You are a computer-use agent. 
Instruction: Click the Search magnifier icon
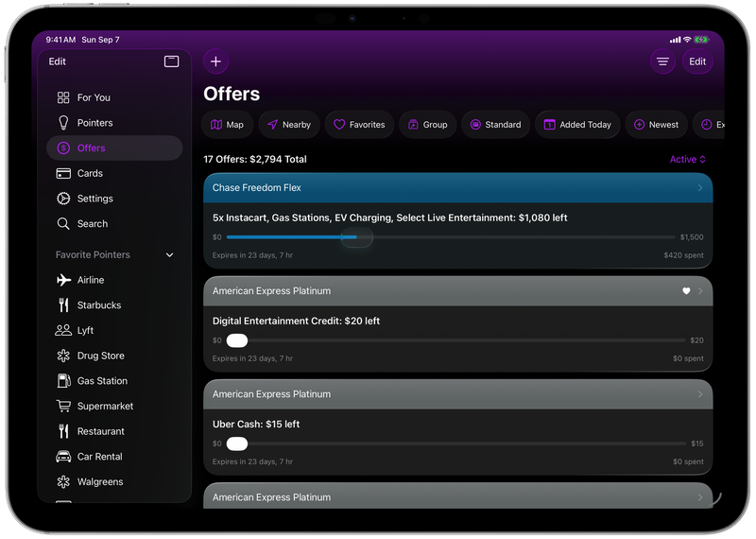63,223
